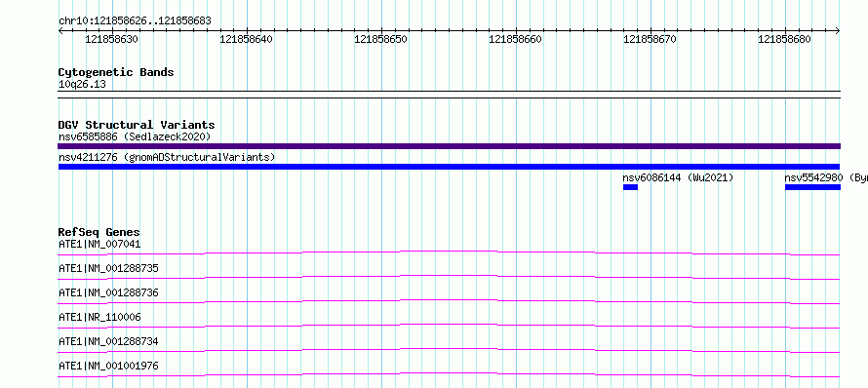Screen dimensions: 868x388
Task: Click ruler position 121858670
Action: point(651,39)
